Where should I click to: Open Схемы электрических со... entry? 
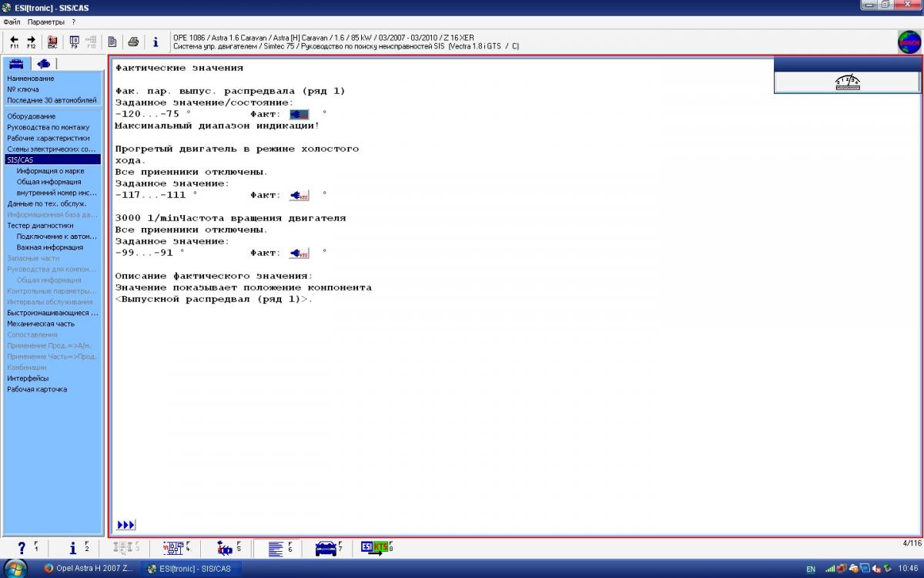point(52,149)
